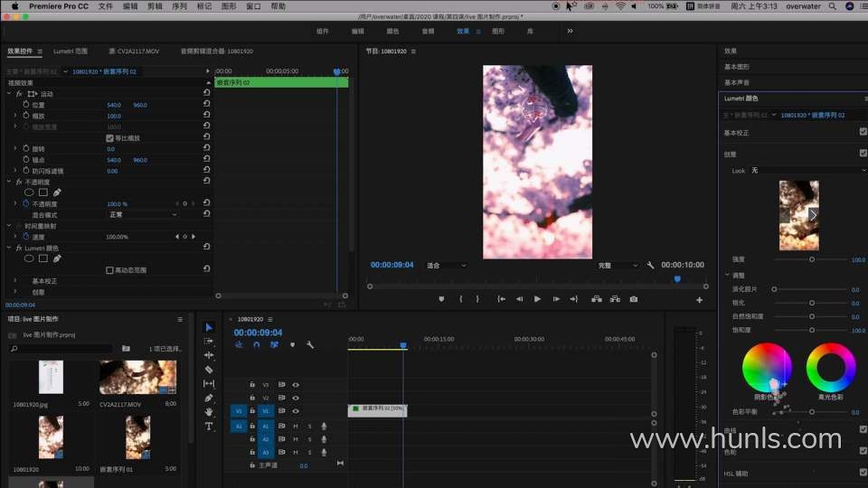Open playback resolution 完整 dropdown
The width and height of the screenshot is (868, 488).
(x=618, y=266)
